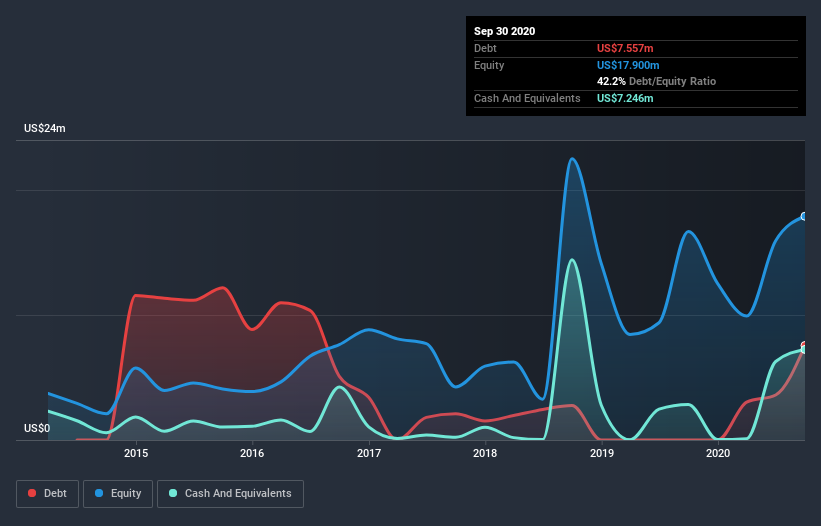Toggle the Debt legend button
The height and width of the screenshot is (526, 821).
point(47,494)
